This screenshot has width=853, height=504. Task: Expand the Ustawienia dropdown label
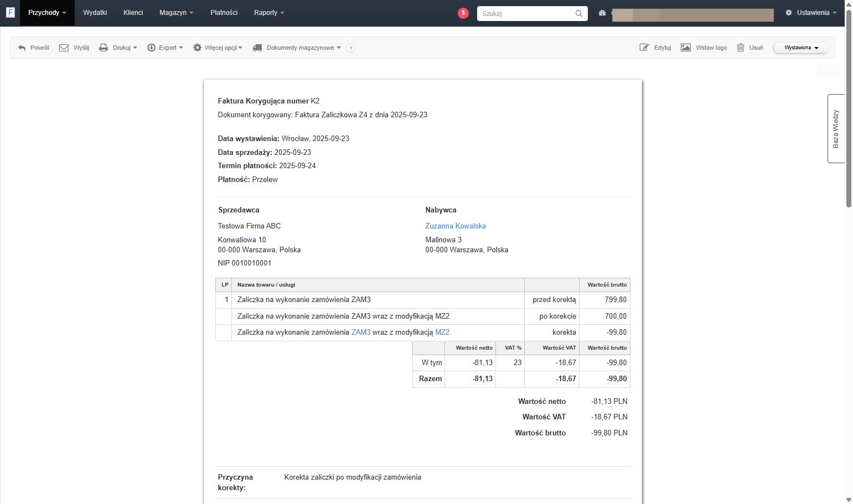(816, 13)
